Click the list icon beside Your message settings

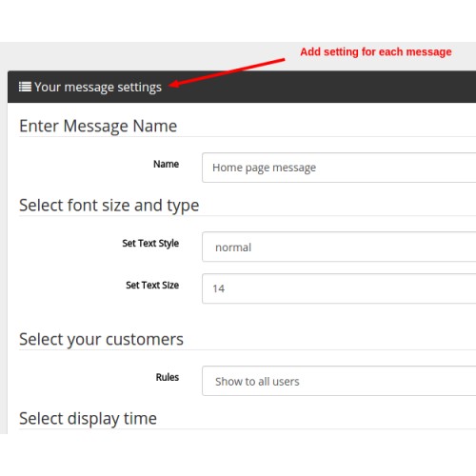(25, 87)
